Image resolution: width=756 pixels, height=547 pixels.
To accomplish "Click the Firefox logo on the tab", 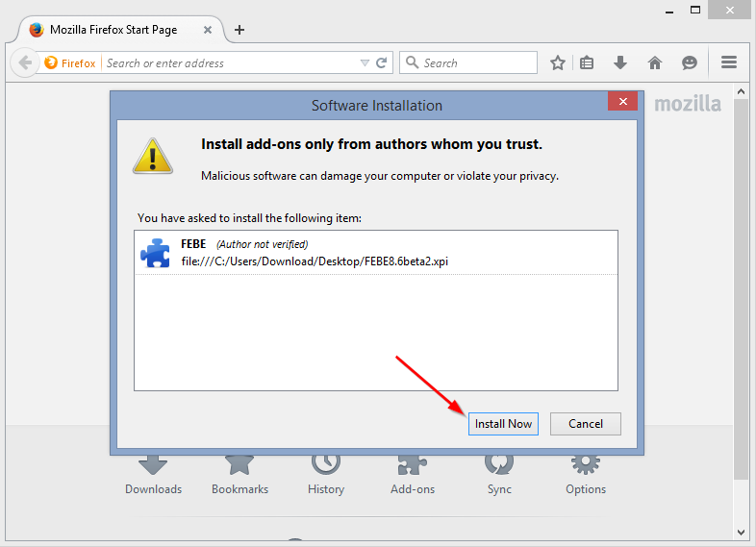I will 37,30.
